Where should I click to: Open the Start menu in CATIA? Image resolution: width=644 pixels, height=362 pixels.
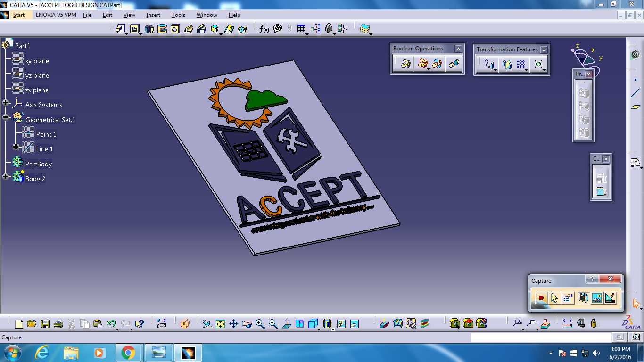click(19, 15)
